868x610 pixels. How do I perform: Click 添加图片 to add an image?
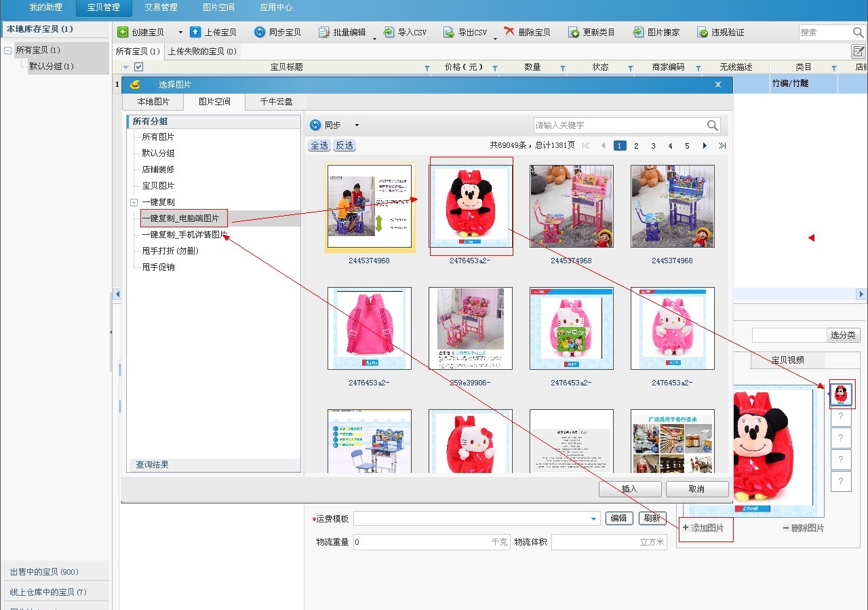pos(703,528)
